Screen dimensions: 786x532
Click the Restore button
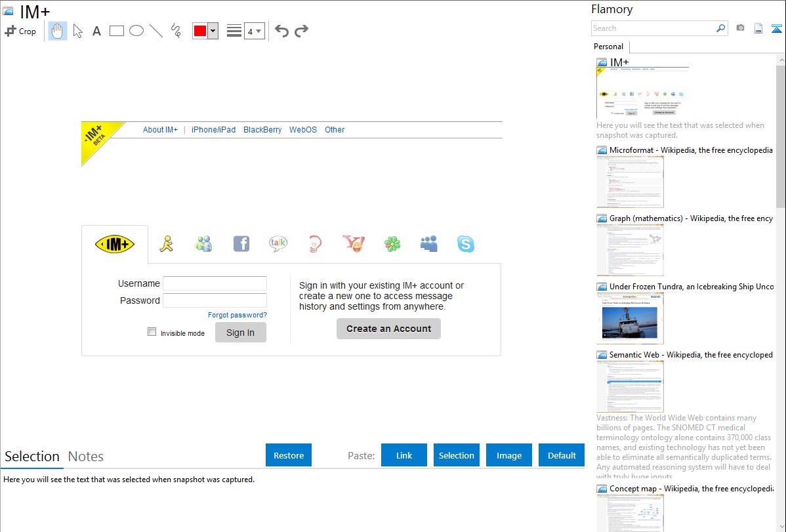[289, 455]
